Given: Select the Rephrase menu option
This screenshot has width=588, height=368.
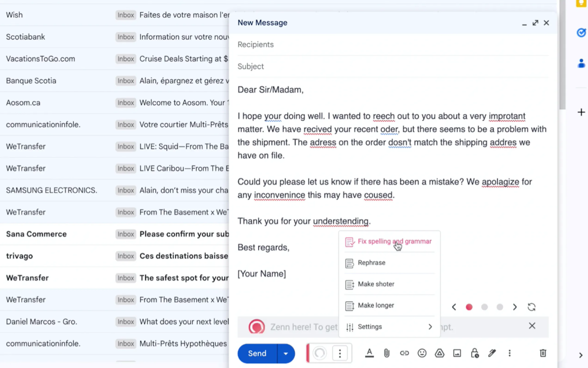Looking at the screenshot, I should click(x=371, y=263).
